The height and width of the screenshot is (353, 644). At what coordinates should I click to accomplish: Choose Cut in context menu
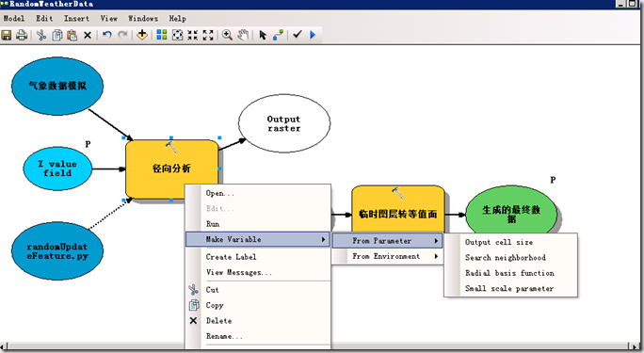click(258, 290)
